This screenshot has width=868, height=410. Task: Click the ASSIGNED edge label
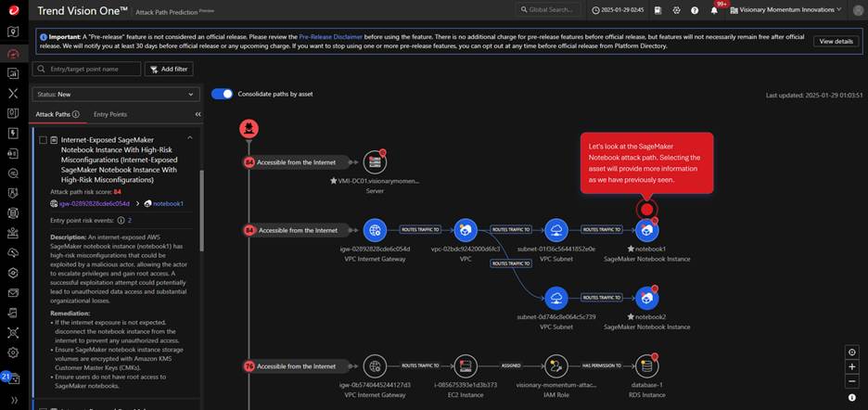click(x=511, y=365)
